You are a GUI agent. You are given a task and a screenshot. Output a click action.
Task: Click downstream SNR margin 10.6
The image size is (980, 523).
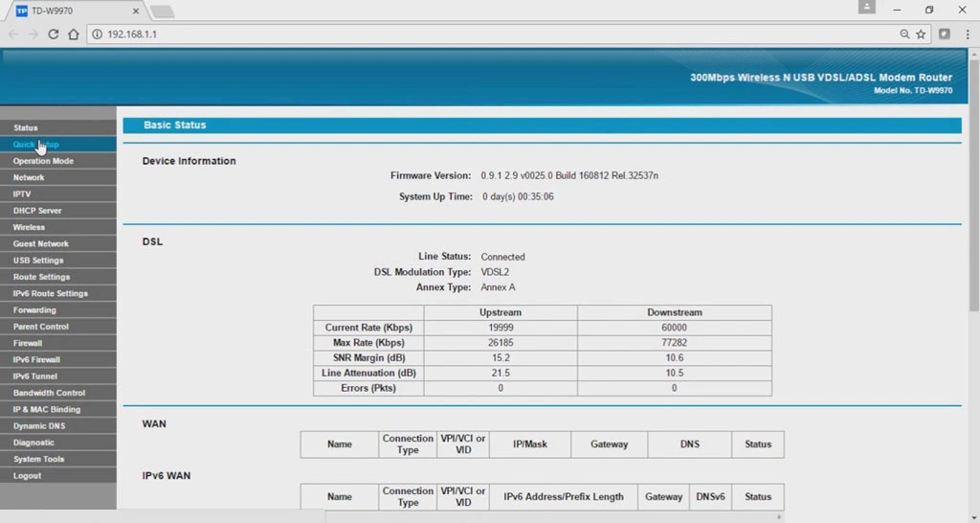(675, 358)
